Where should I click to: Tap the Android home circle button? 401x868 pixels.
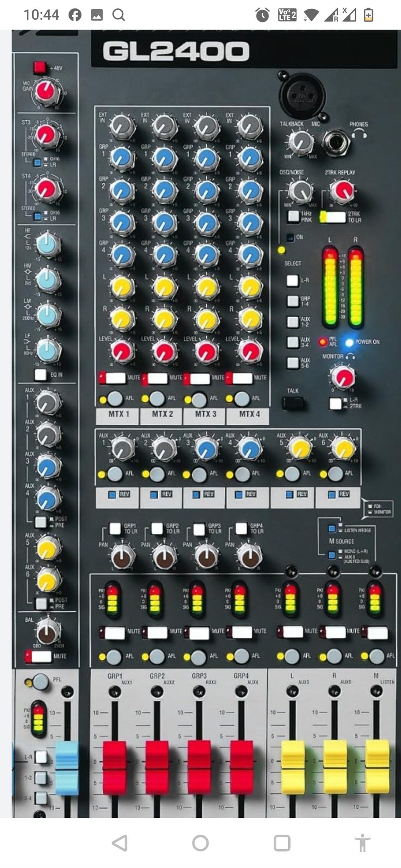click(200, 843)
